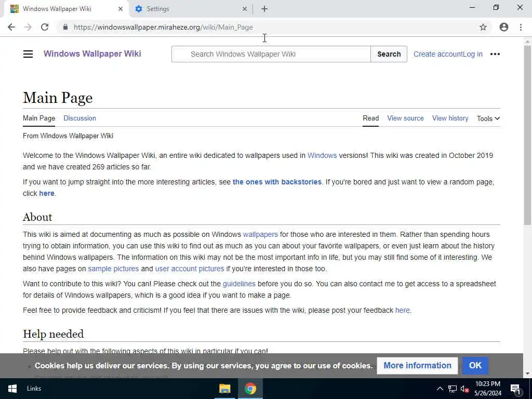This screenshot has width=532, height=399.
Task: Click the Search button
Action: point(389,54)
